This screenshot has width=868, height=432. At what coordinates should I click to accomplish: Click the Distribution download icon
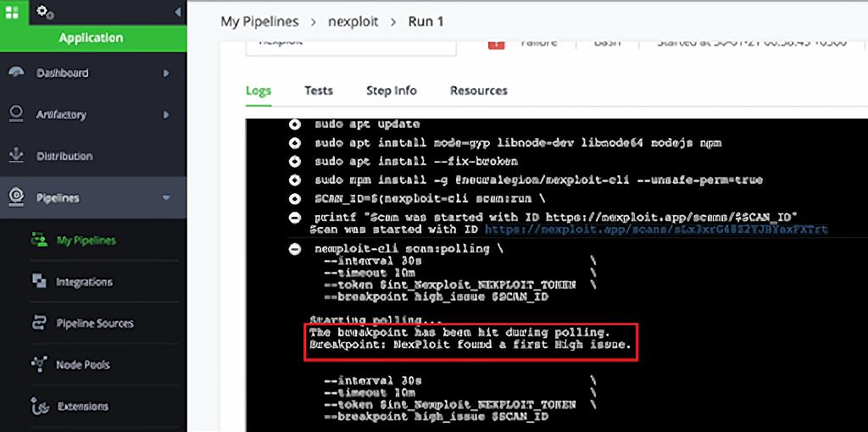[x=16, y=156]
